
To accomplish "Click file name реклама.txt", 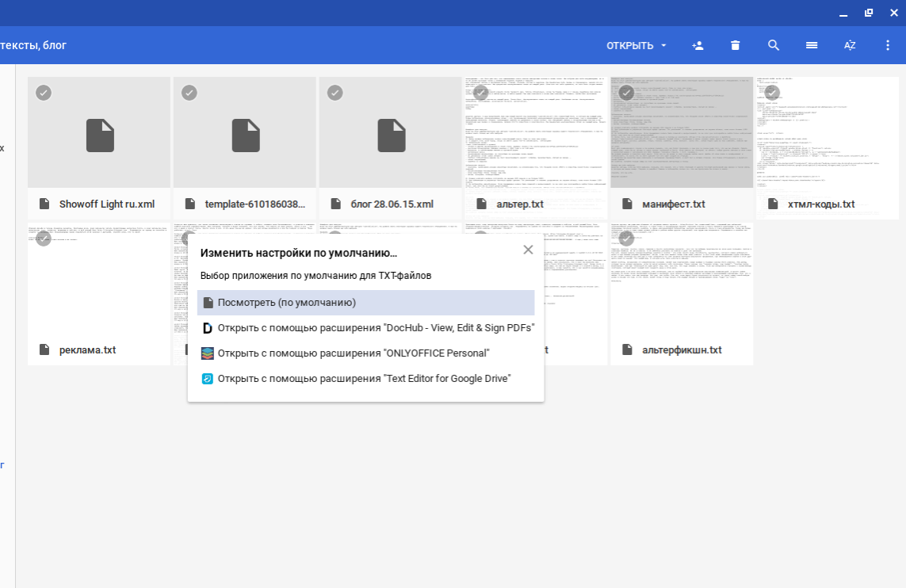I will point(88,350).
